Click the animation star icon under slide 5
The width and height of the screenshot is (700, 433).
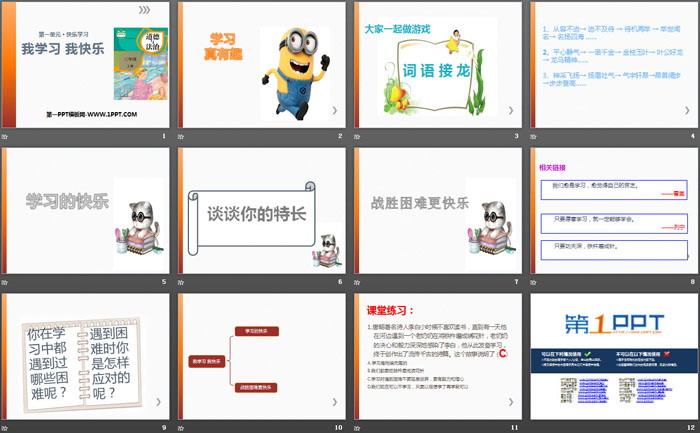click(x=4, y=282)
